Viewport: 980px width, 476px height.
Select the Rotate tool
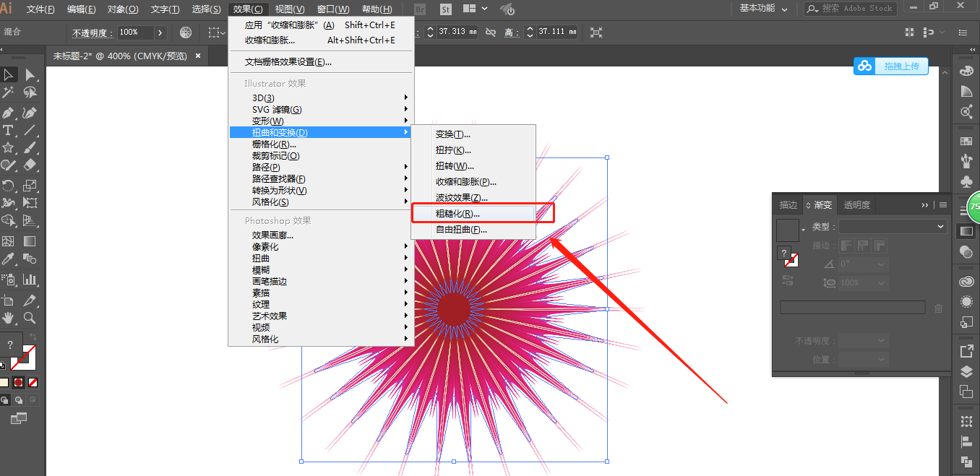(x=9, y=186)
